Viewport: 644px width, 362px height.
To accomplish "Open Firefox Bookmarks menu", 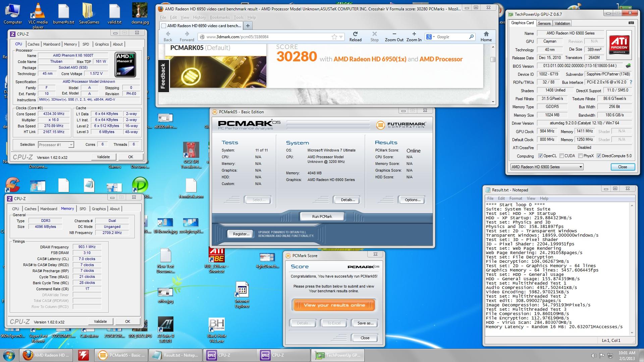I will (x=220, y=17).
